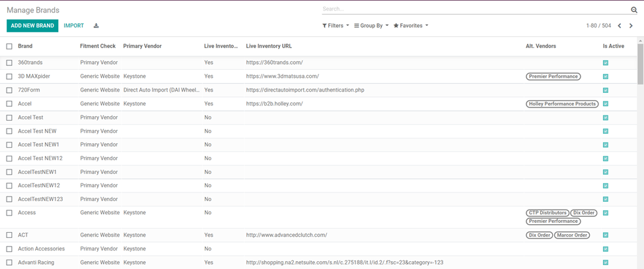The height and width of the screenshot is (269, 644).
Task: Click Generic Website cell in ACT row
Action: tap(100, 235)
